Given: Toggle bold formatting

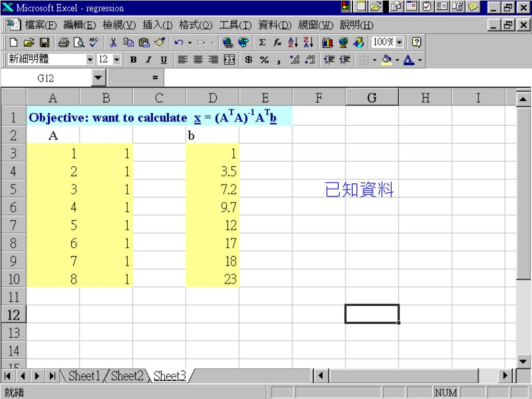Looking at the screenshot, I should 134,60.
